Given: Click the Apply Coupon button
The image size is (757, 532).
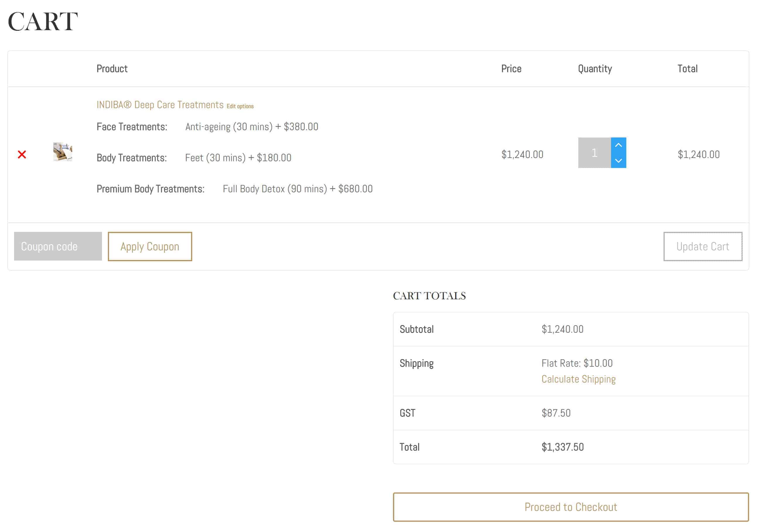Looking at the screenshot, I should pos(150,247).
